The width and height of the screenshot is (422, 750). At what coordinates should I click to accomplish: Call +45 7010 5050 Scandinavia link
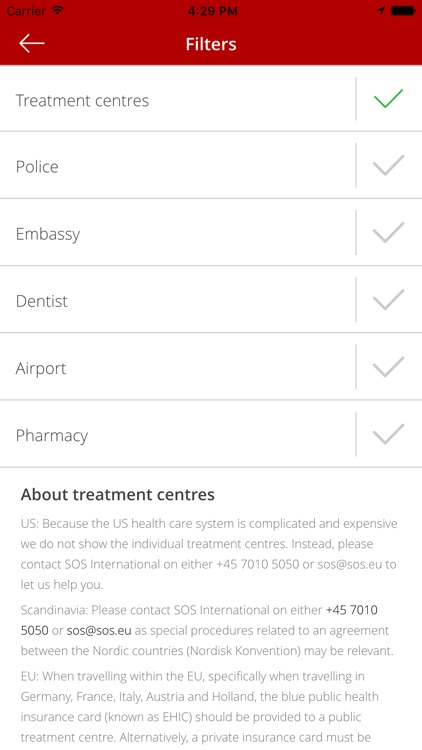click(199, 620)
